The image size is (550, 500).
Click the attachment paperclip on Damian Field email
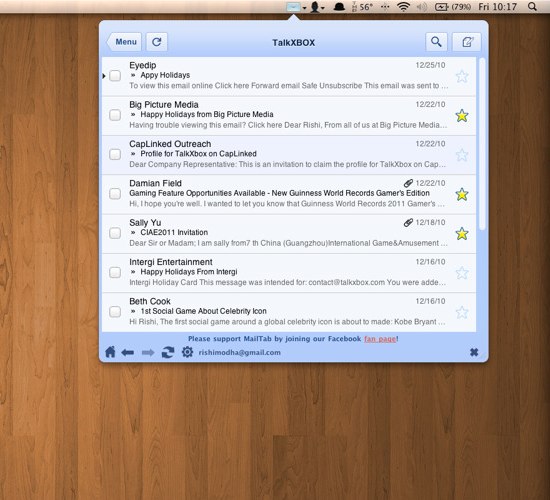408,183
